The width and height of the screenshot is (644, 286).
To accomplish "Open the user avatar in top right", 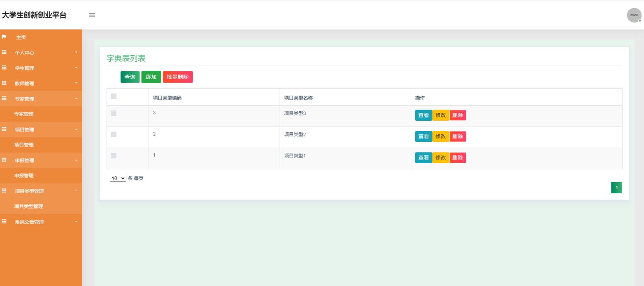I will pos(634,15).
